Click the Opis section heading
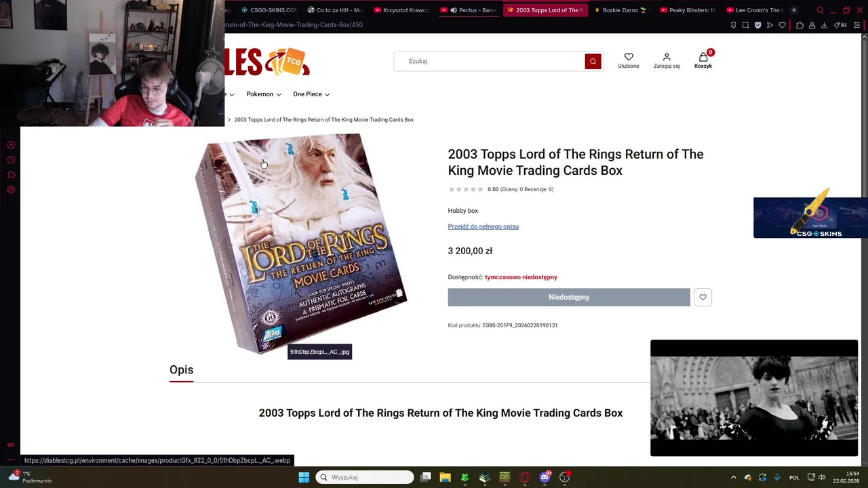 [181, 370]
